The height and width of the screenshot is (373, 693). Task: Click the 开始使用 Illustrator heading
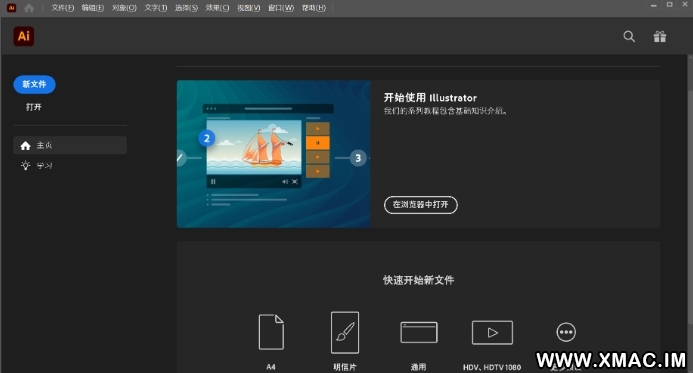coord(430,98)
